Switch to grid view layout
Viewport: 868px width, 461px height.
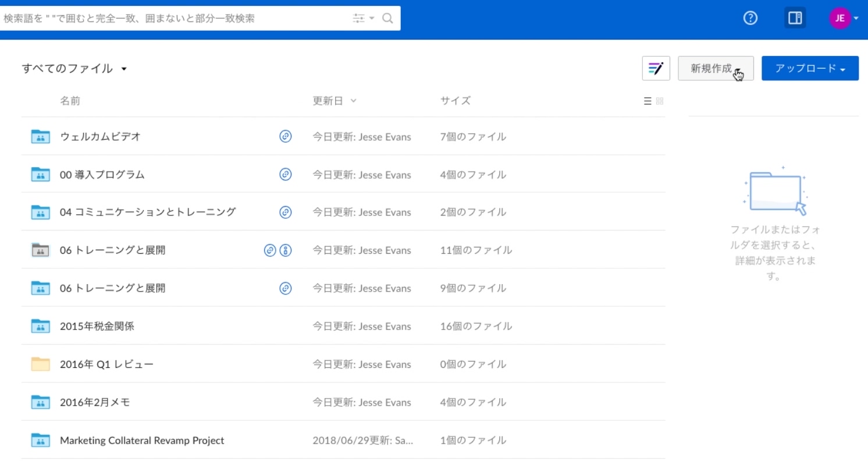coord(660,101)
